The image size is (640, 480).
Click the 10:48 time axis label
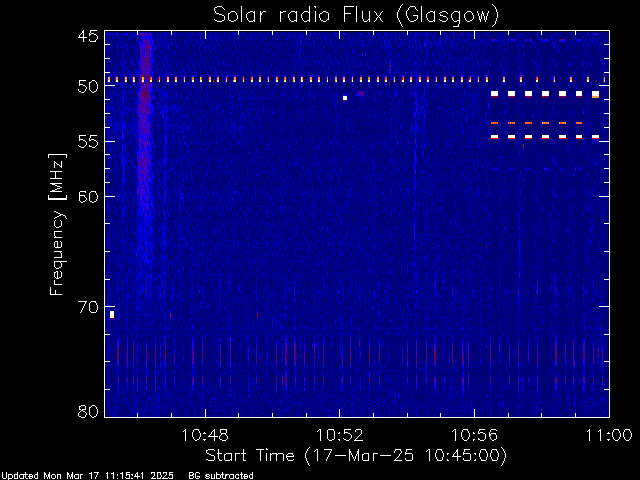point(205,435)
